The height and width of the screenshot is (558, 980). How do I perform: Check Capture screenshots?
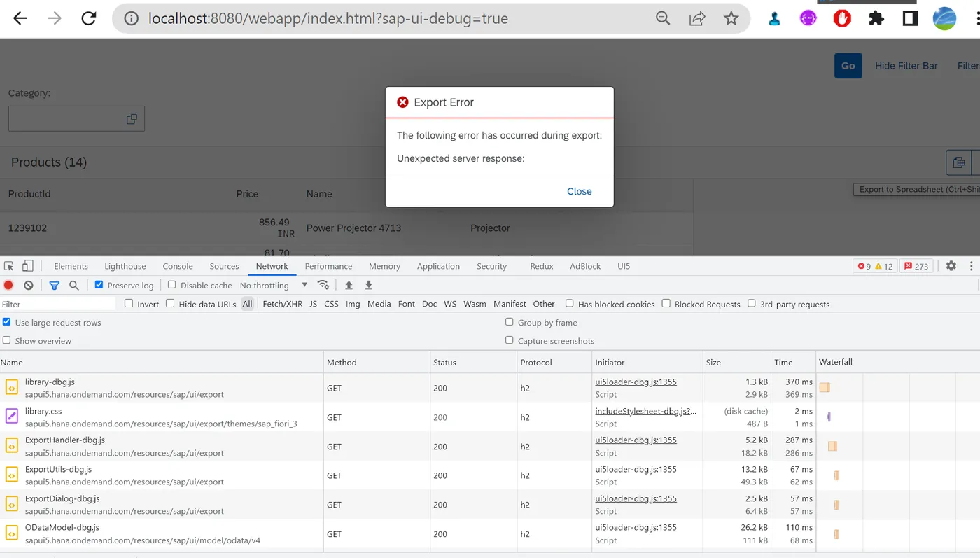[x=510, y=340]
